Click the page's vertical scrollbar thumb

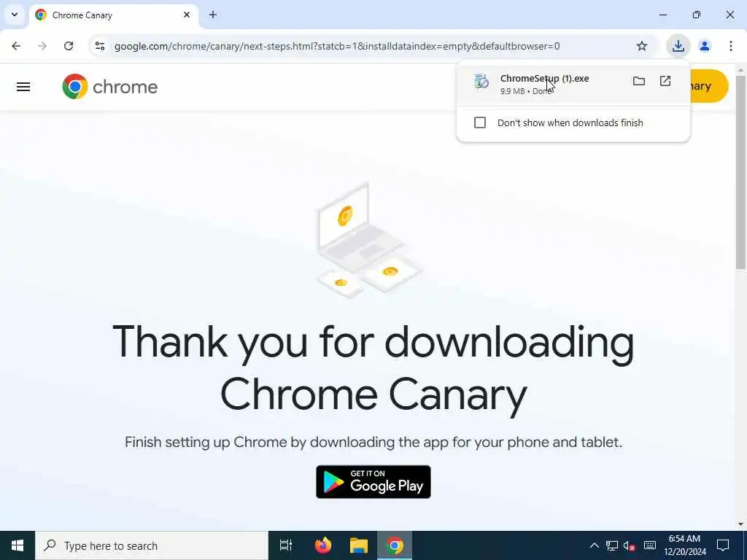740,171
